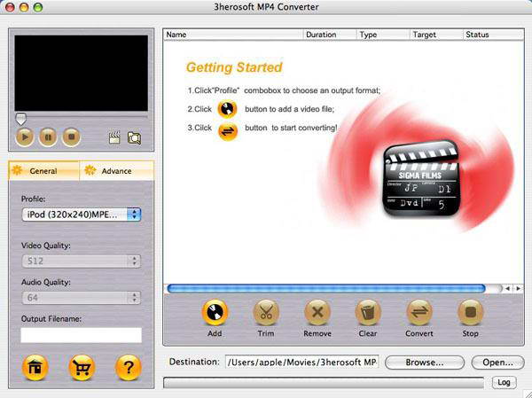This screenshot has height=398, width=532.
Task: Click the Log button
Action: pos(504,382)
